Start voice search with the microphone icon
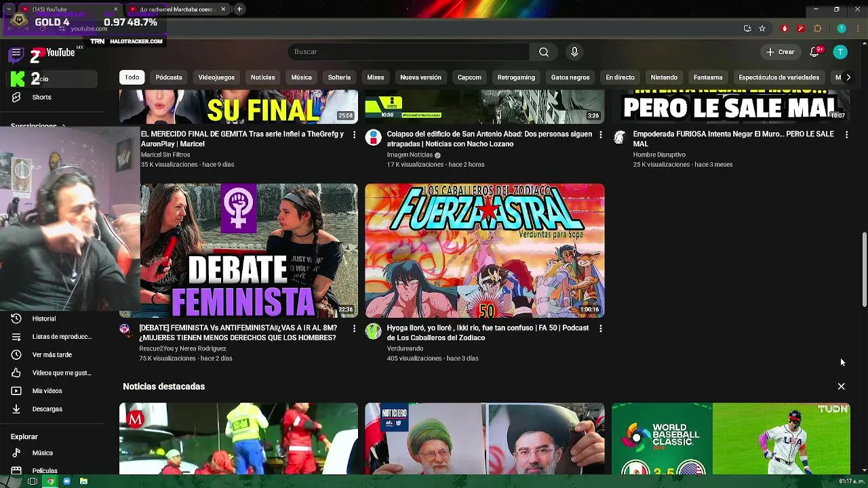The width and height of the screenshot is (868, 488). point(574,52)
